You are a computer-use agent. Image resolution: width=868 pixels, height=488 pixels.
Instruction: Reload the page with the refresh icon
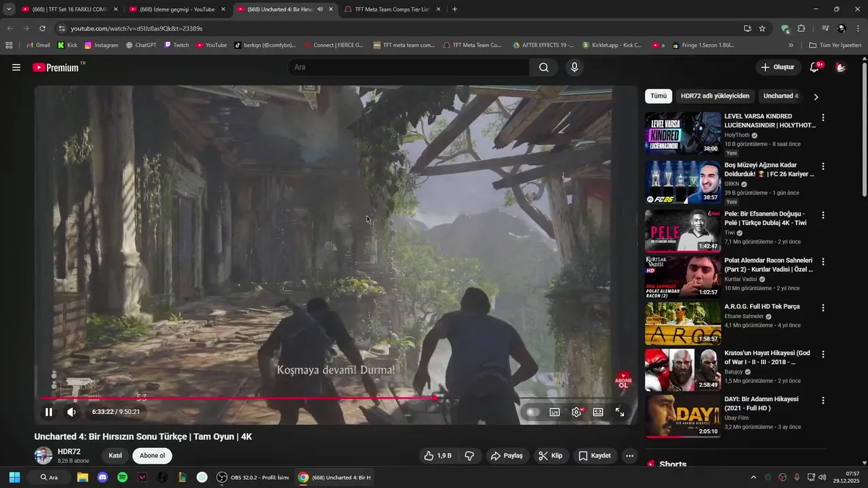pyautogui.click(x=42, y=28)
